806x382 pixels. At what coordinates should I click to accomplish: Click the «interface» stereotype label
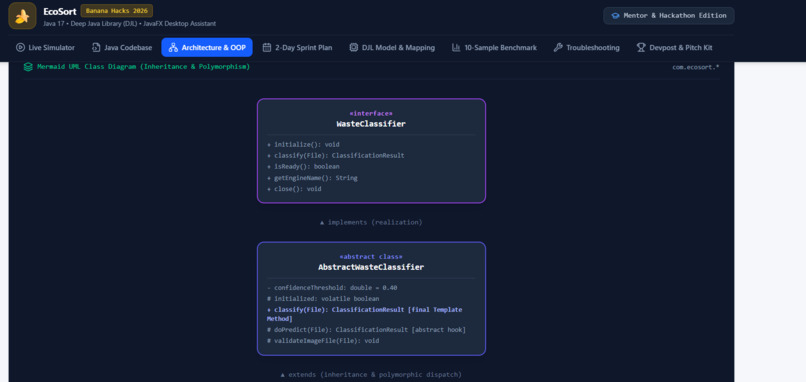(371, 113)
